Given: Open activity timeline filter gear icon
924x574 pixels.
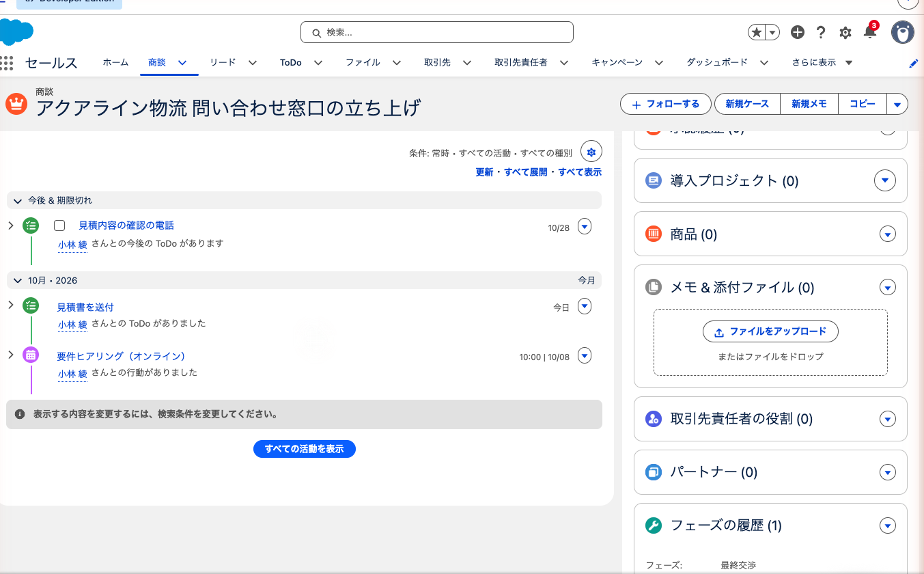Looking at the screenshot, I should (591, 152).
